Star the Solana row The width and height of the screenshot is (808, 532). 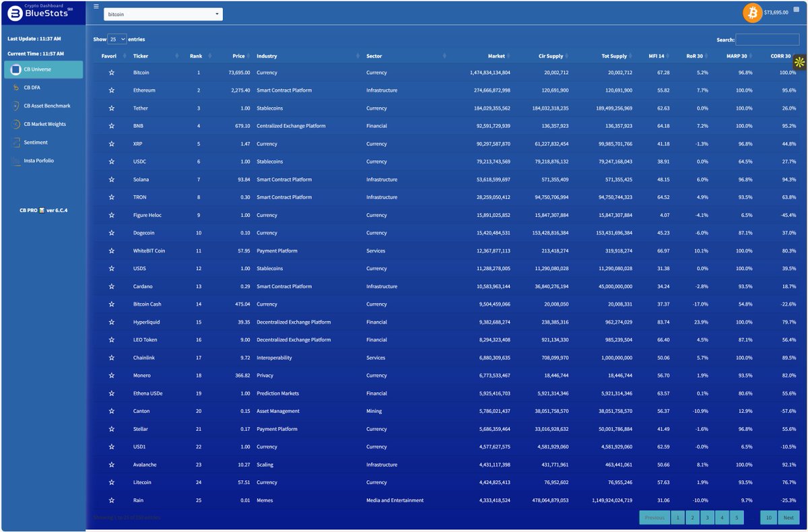pos(112,179)
